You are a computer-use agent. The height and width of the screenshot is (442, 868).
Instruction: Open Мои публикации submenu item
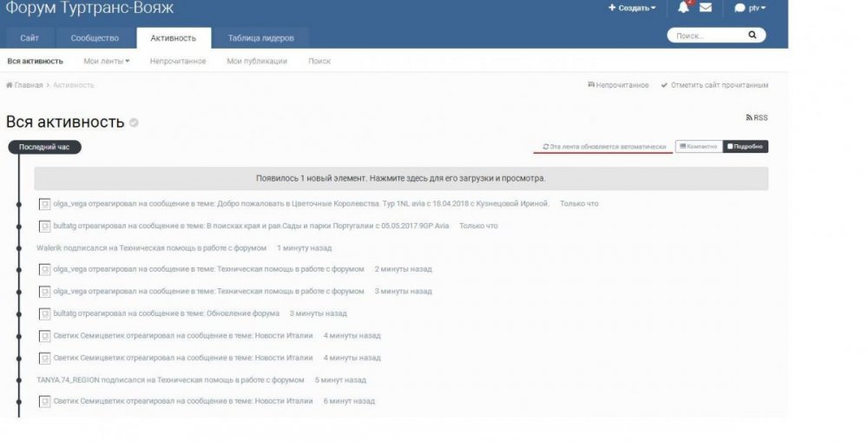(x=257, y=61)
